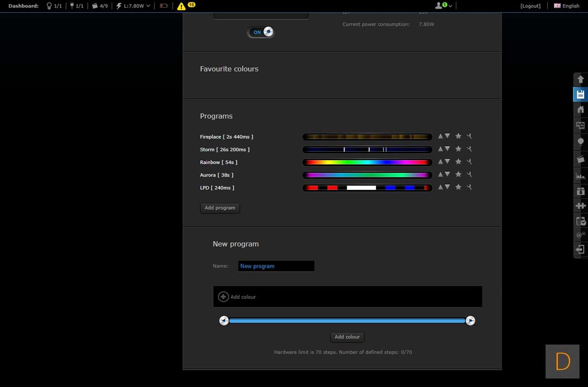The image size is (588, 387).
Task: Click the warning triangle notifications icon
Action: (x=181, y=6)
